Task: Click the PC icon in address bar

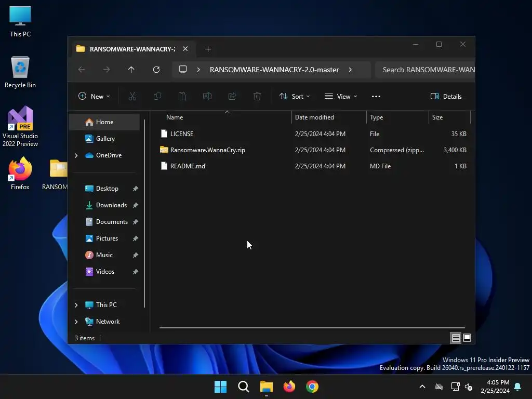Action: click(x=183, y=70)
